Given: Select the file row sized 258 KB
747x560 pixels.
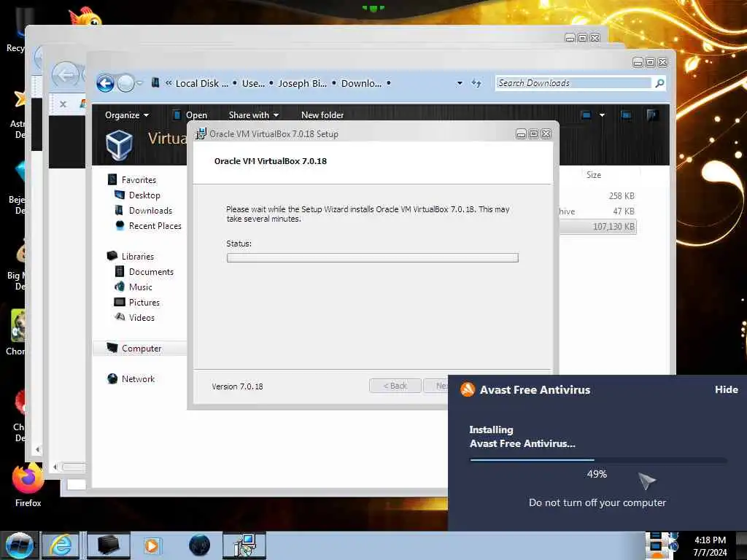Looking at the screenshot, I should (598, 195).
